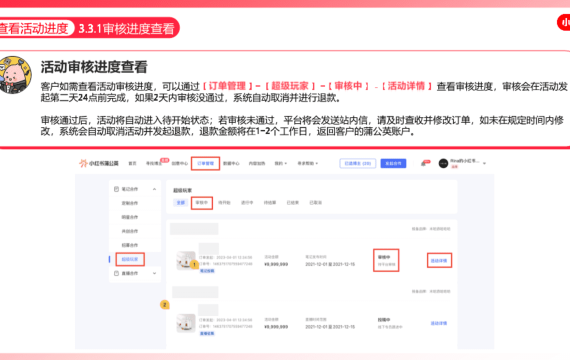570x360 pixels.
Task: Open 订单管理 in the top navigation
Action: click(x=205, y=164)
